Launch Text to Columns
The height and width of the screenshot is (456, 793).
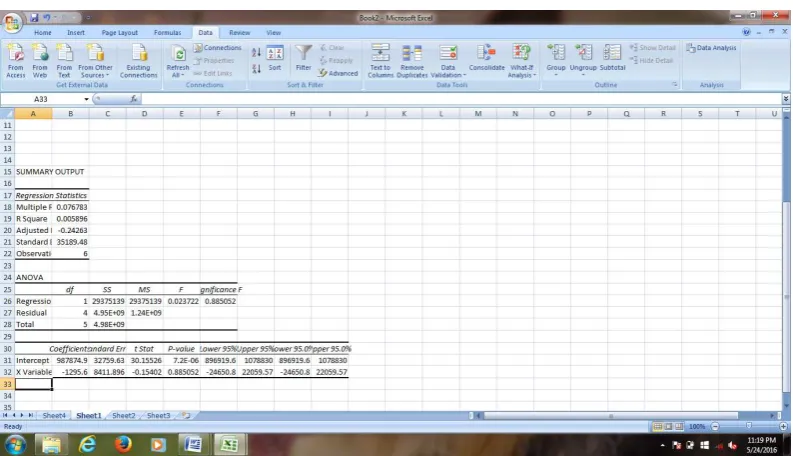click(380, 61)
